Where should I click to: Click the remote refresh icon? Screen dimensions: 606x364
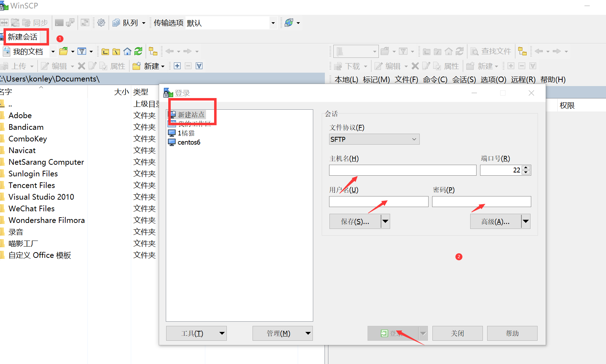460,51
